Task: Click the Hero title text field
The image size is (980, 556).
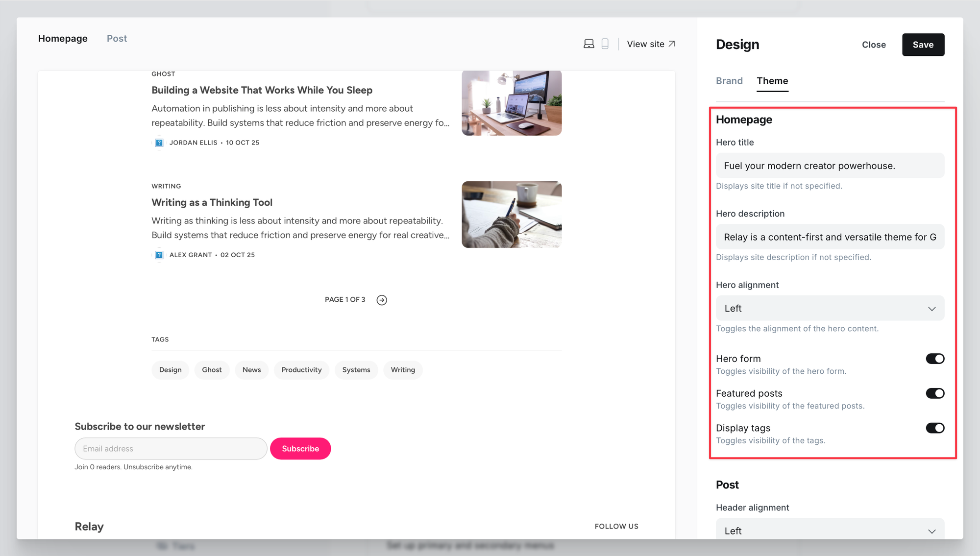Action: point(830,166)
